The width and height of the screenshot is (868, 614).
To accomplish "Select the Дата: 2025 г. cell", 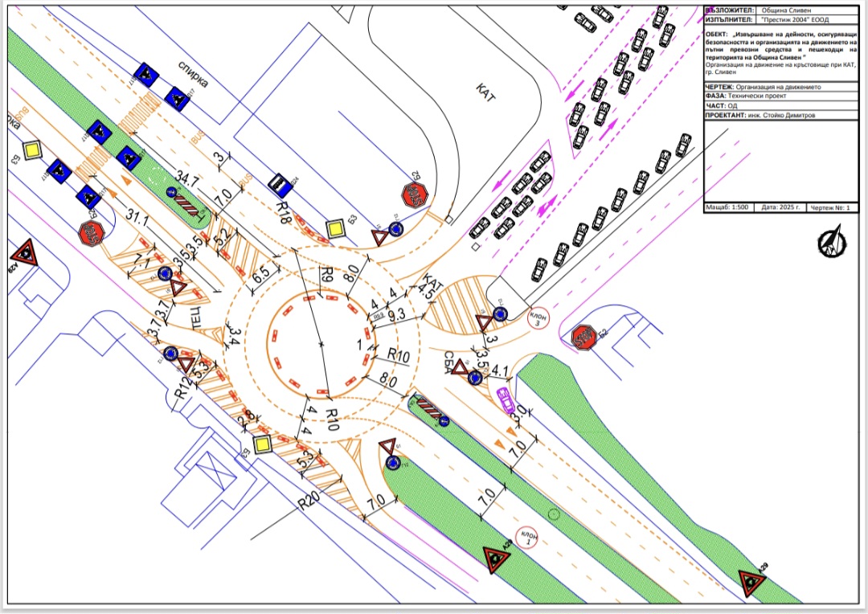I will pyautogui.click(x=779, y=207).
